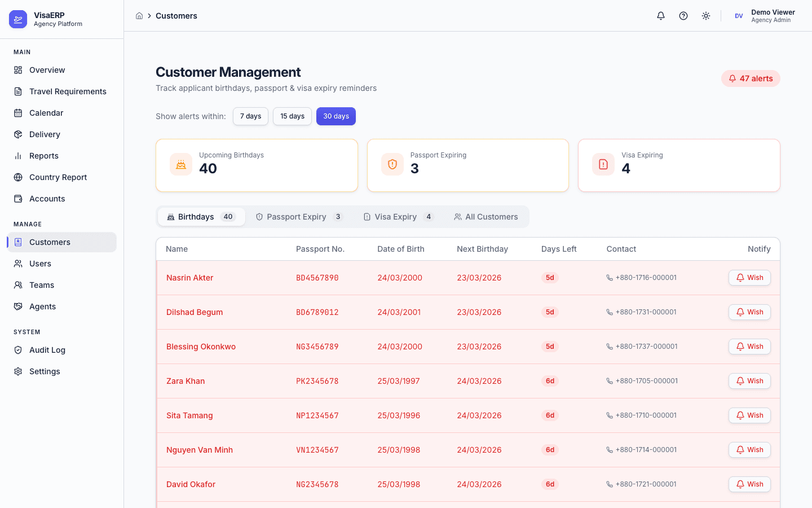Click the Passport Expiring shield icon
Viewport: 812px width, 508px height.
pyautogui.click(x=392, y=164)
